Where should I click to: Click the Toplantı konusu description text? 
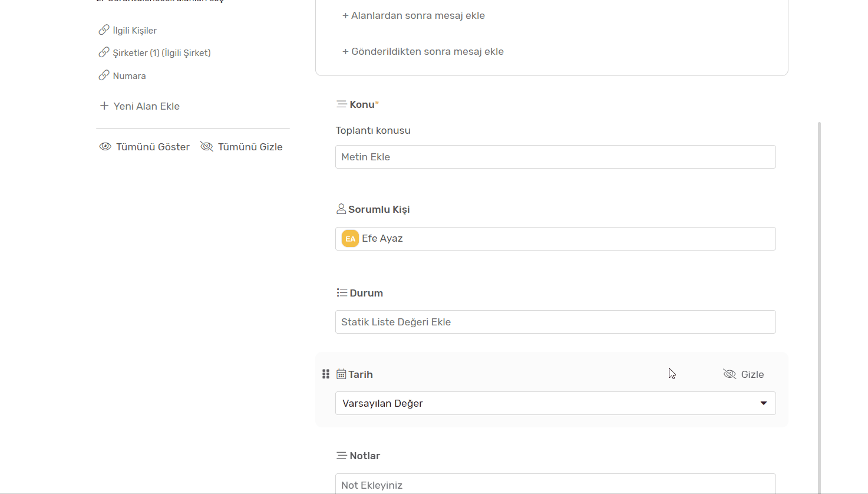(373, 130)
